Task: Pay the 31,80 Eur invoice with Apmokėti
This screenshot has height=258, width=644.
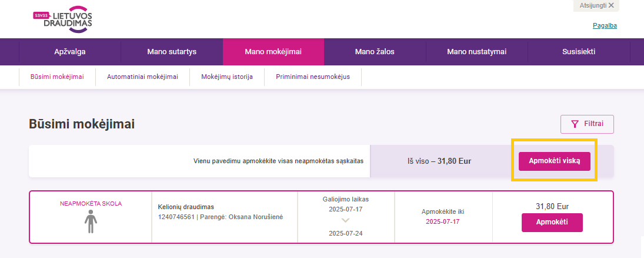Action: coord(552,222)
